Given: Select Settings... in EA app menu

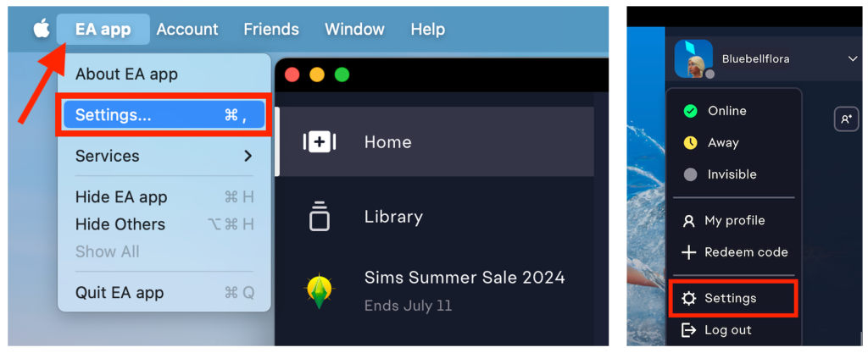Looking at the screenshot, I should (x=164, y=115).
